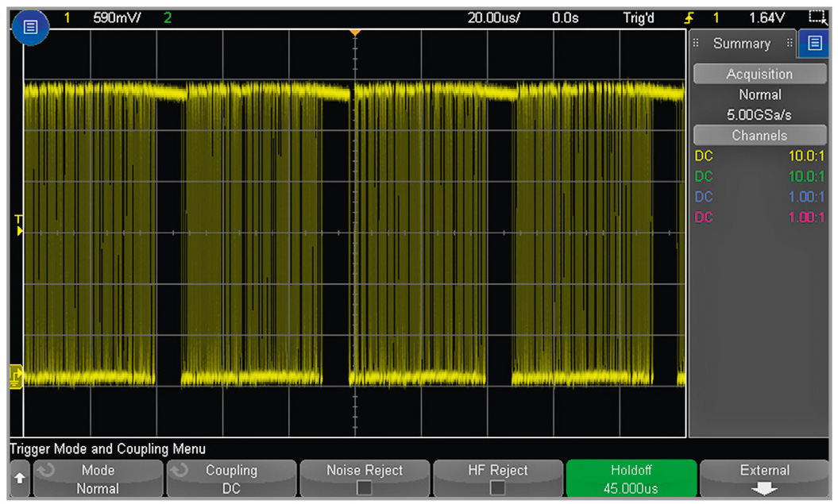Enable the Noise Reject checkbox
This screenshot has width=838, height=504.
tap(365, 487)
